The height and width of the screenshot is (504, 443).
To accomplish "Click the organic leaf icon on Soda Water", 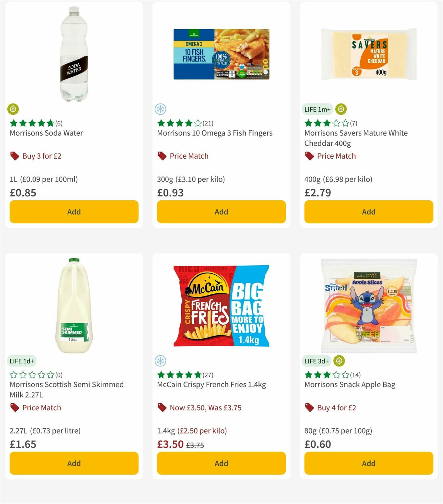I will click(x=13, y=109).
